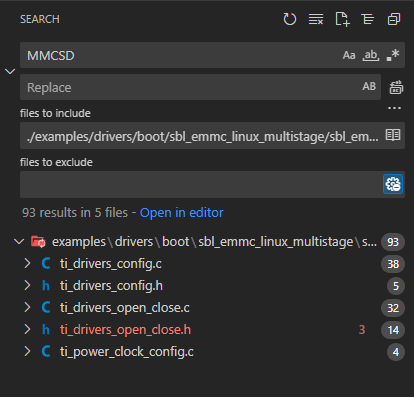This screenshot has width=414, height=397.
Task: Expand ti_drivers_open_close.h results
Action: click(x=27, y=330)
